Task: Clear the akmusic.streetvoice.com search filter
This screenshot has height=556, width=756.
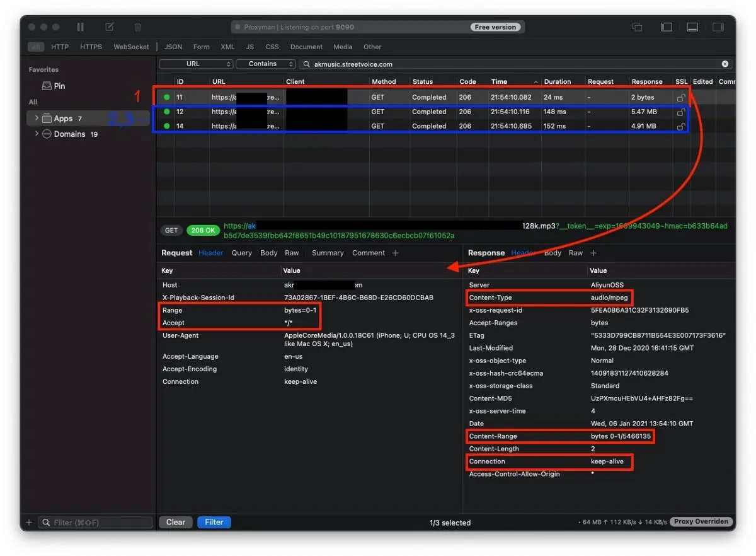Action: click(x=725, y=64)
